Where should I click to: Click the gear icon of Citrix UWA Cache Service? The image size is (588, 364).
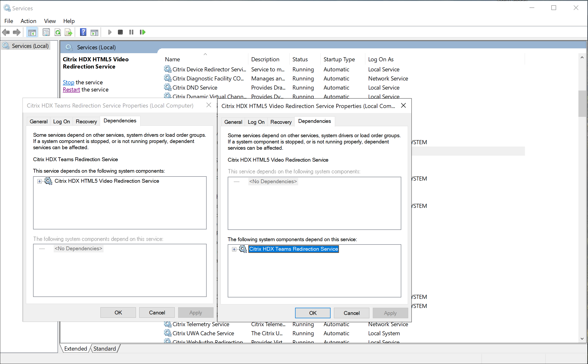pyautogui.click(x=168, y=333)
